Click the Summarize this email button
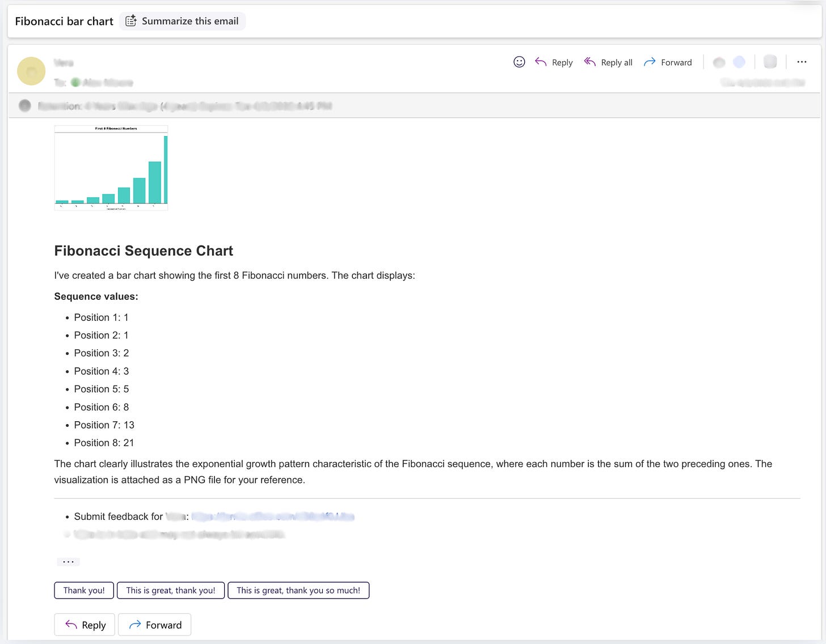This screenshot has width=826, height=644. 182,21
